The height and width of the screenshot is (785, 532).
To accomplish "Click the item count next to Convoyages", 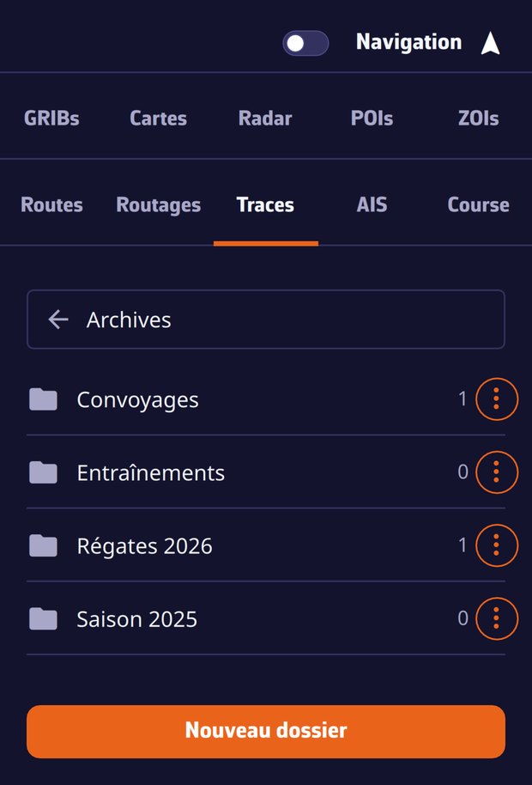I will pos(462,399).
